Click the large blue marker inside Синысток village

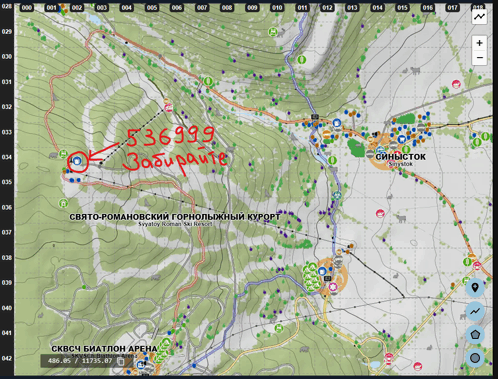[402, 139]
